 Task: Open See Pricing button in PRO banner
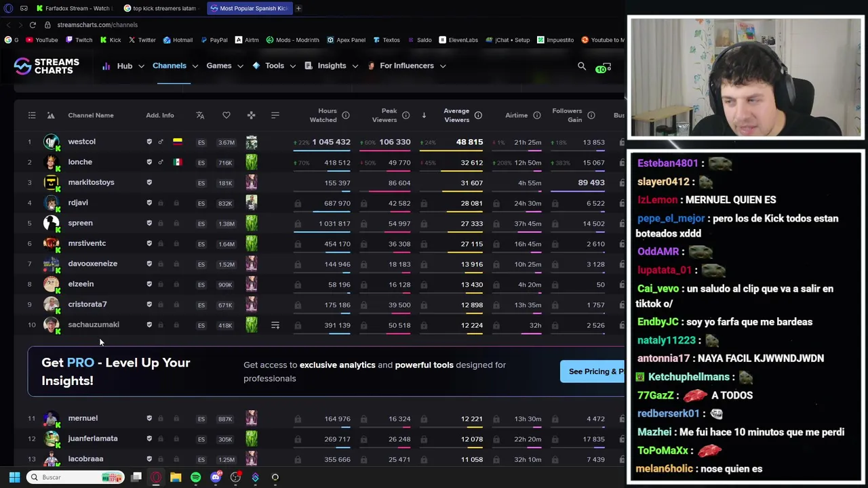(592, 371)
